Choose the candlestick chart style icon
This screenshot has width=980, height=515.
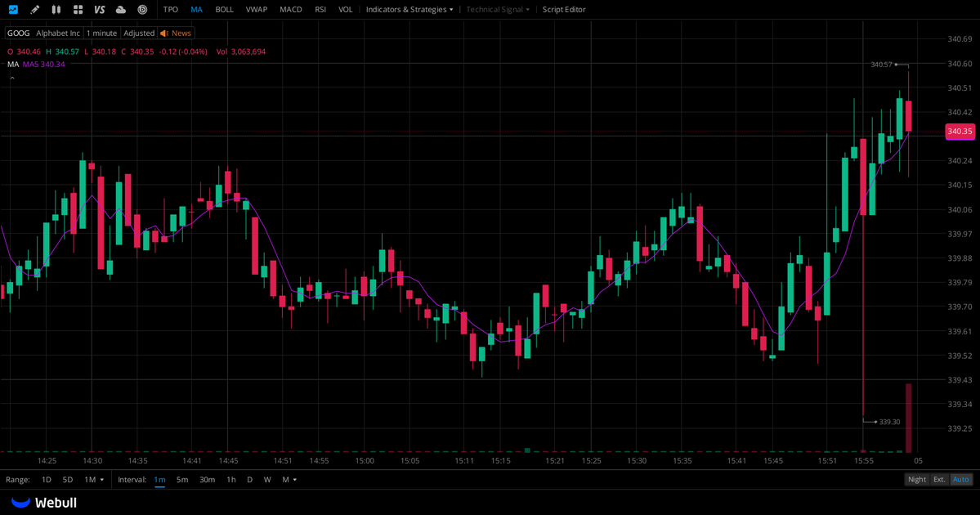click(x=56, y=9)
